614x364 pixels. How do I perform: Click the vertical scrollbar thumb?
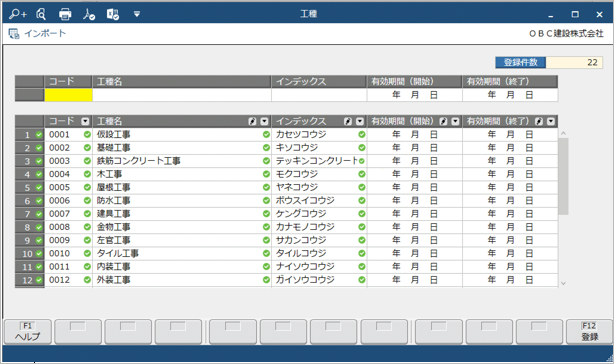[x=563, y=176]
